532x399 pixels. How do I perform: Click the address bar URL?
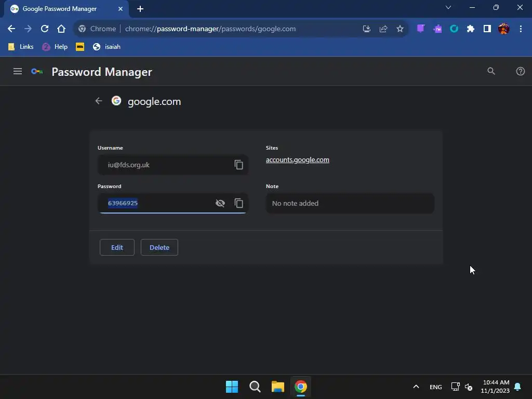point(210,29)
